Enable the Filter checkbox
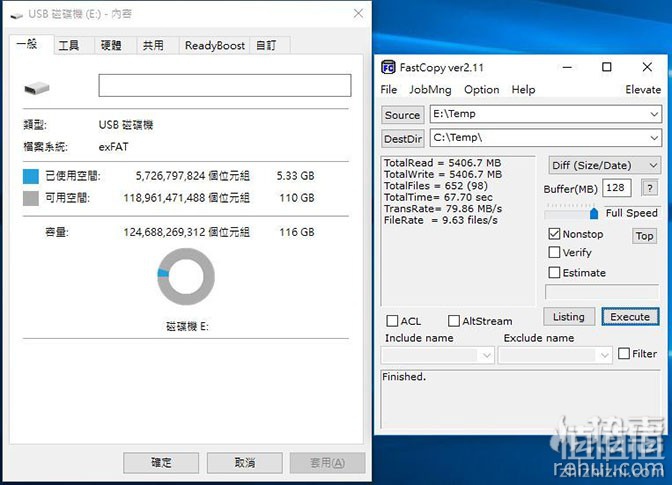672x485 pixels. click(x=624, y=353)
